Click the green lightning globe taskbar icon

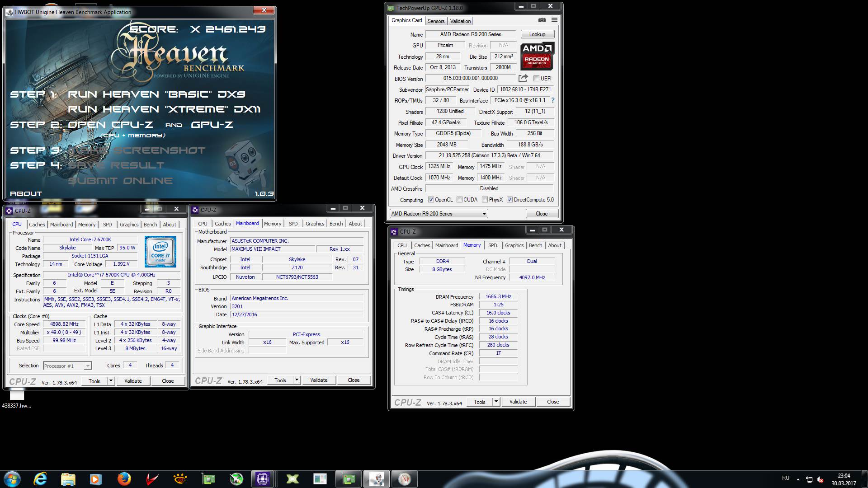pyautogui.click(x=236, y=479)
